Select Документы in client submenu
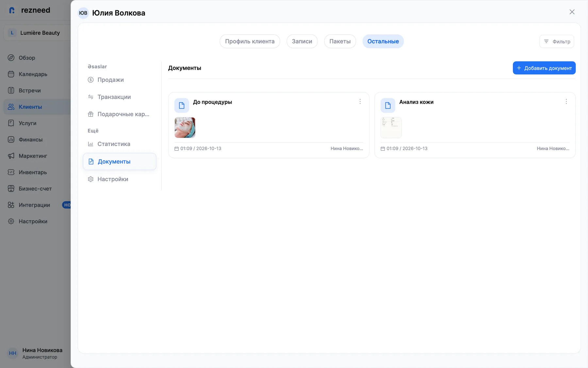The image size is (588, 368). [x=120, y=162]
